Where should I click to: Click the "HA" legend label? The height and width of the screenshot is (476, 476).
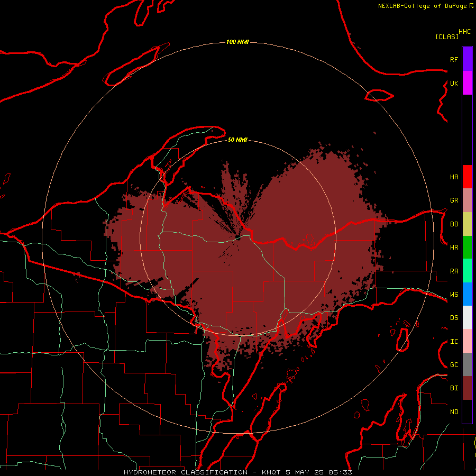pyautogui.click(x=454, y=177)
